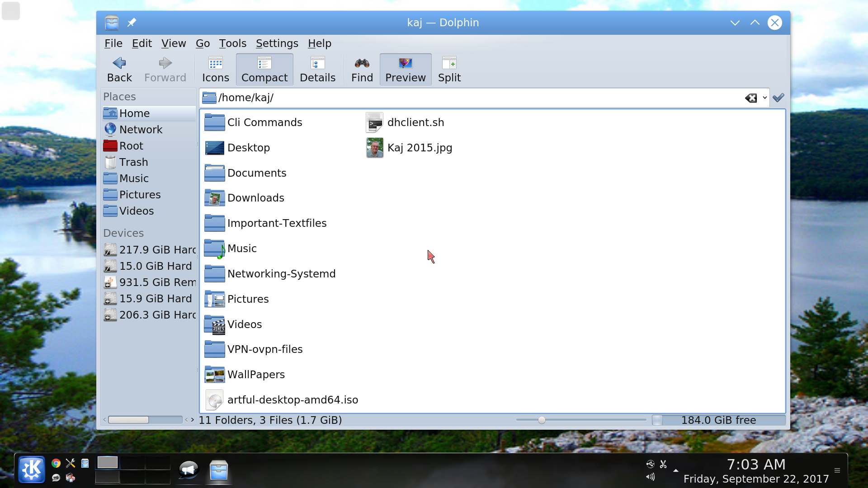Screen dimensions: 868x488
Task: Toggle Compact view mode
Action: click(264, 70)
